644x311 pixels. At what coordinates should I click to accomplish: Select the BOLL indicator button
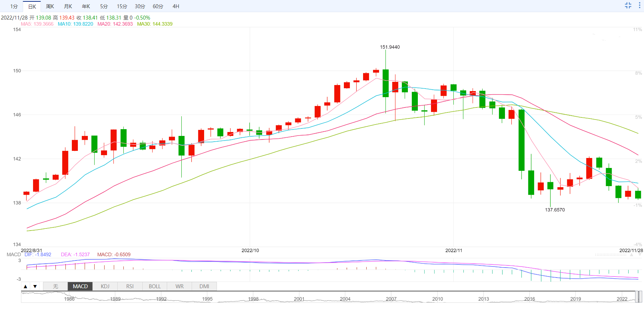click(155, 286)
